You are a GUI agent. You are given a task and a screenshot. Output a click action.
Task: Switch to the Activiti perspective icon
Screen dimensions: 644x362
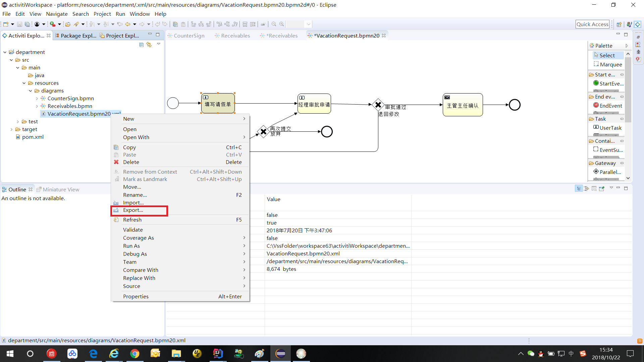[638, 24]
